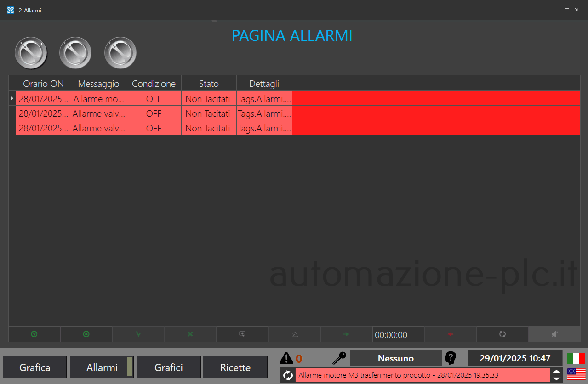Click the key login icon
Screen dimensions: 588x384
339,358
